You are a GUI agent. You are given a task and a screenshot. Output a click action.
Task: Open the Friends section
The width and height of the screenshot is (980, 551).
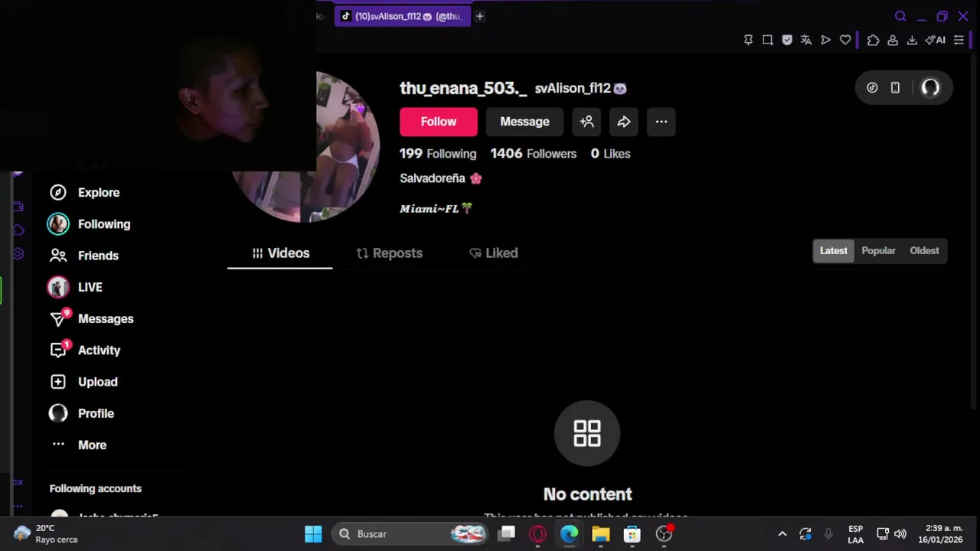coord(83,256)
